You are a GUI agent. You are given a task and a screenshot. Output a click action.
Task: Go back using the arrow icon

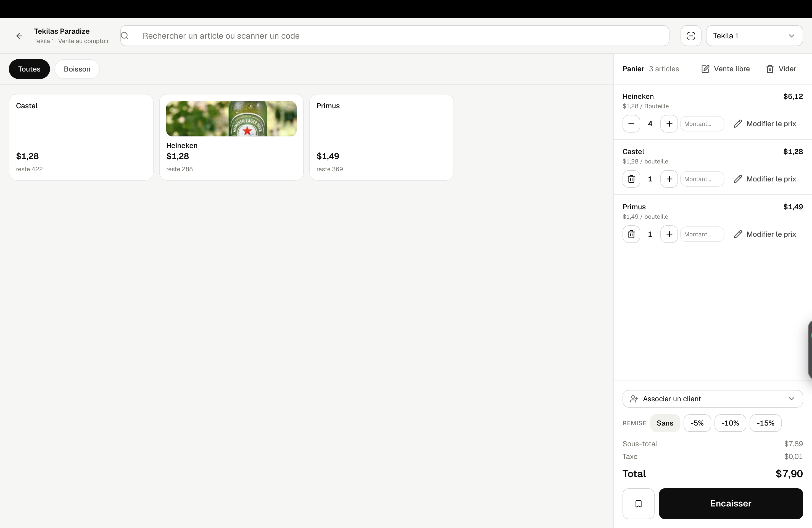(x=19, y=36)
